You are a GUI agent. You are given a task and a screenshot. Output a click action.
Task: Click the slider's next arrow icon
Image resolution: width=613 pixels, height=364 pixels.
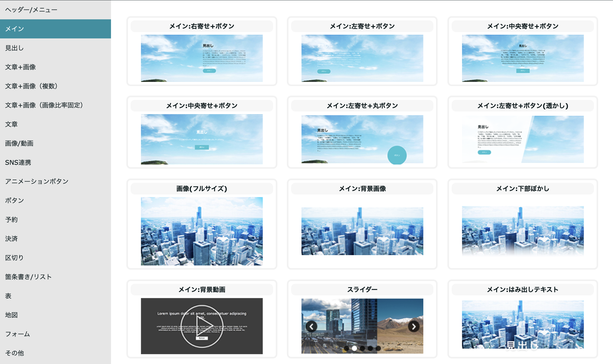pos(414,326)
